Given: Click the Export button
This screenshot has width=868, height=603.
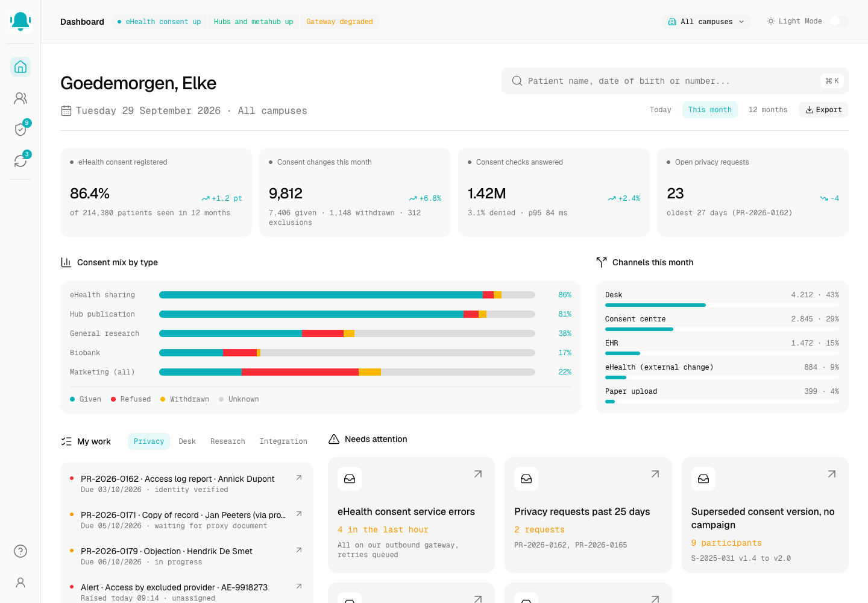Looking at the screenshot, I should coord(824,110).
